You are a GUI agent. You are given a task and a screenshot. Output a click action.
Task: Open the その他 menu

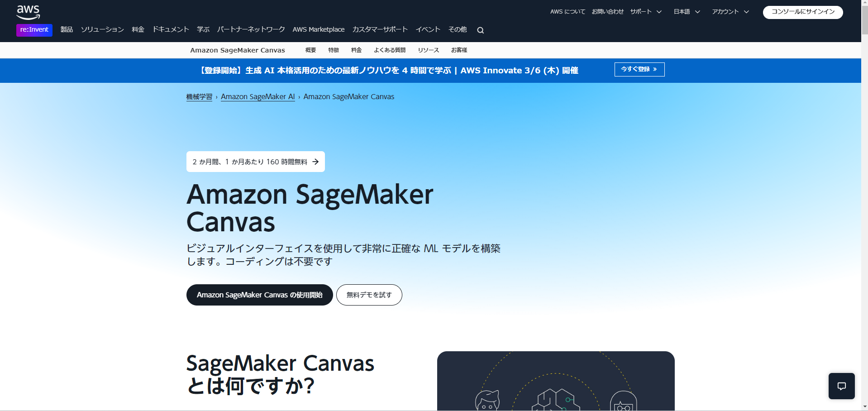(458, 29)
